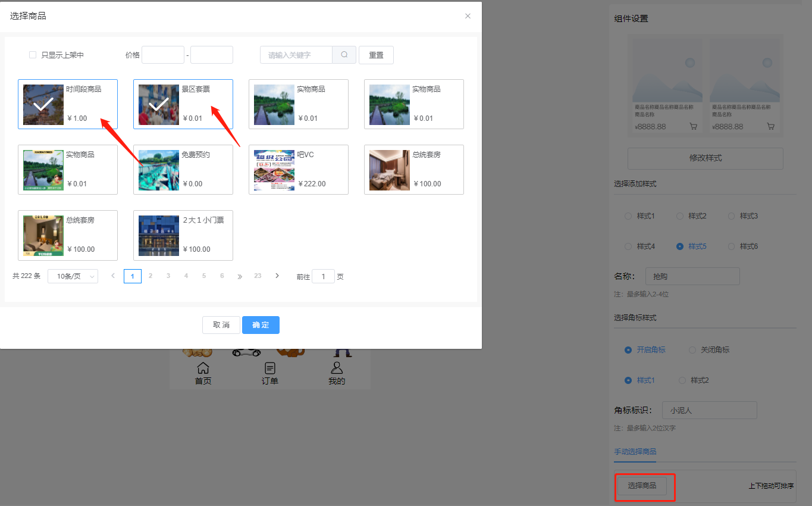Click the 修改样式 button

pyautogui.click(x=705, y=158)
